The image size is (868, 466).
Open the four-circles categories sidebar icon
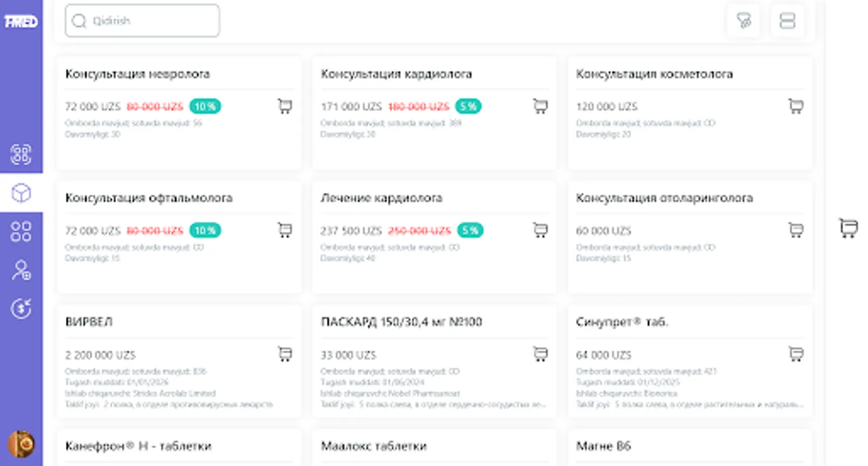pos(21,231)
